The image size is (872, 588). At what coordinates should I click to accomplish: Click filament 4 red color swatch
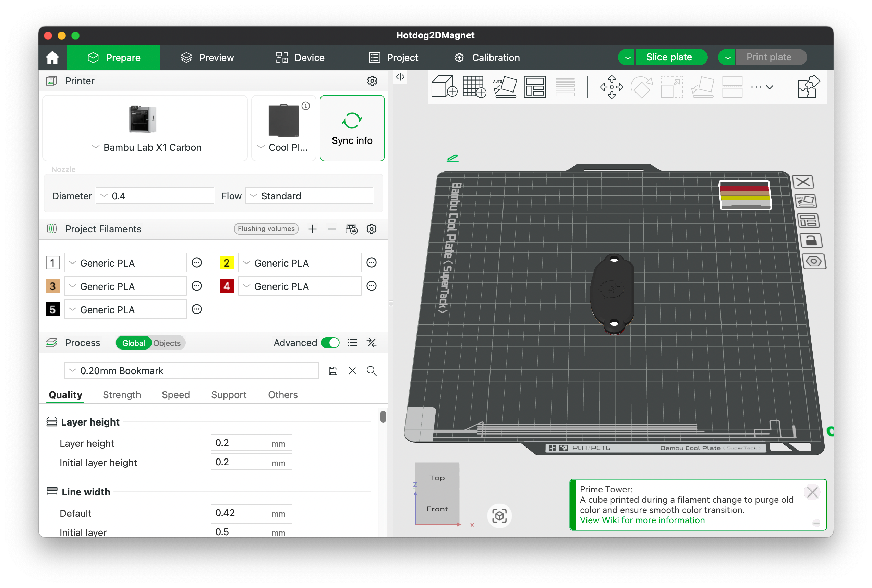[x=227, y=286]
